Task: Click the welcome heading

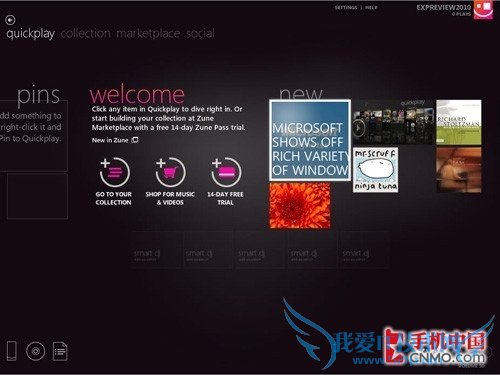Action: [137, 95]
